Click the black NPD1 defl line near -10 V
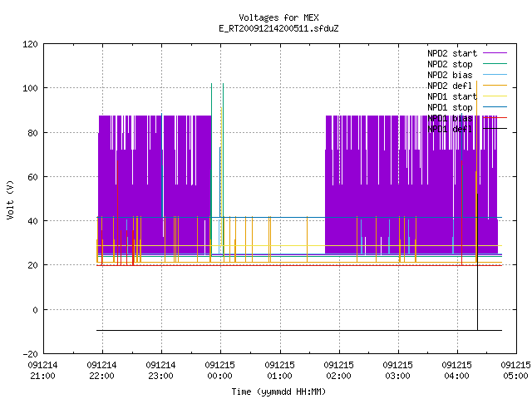 click(298, 330)
